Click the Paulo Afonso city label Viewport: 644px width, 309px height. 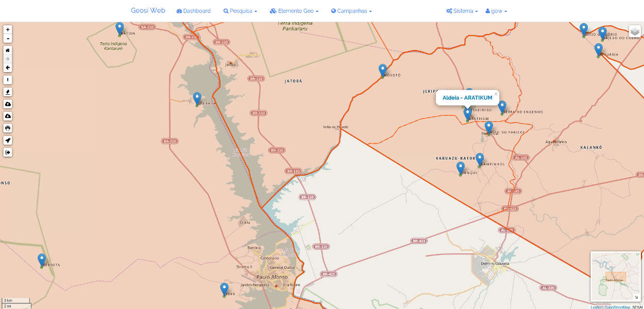pyautogui.click(x=272, y=277)
